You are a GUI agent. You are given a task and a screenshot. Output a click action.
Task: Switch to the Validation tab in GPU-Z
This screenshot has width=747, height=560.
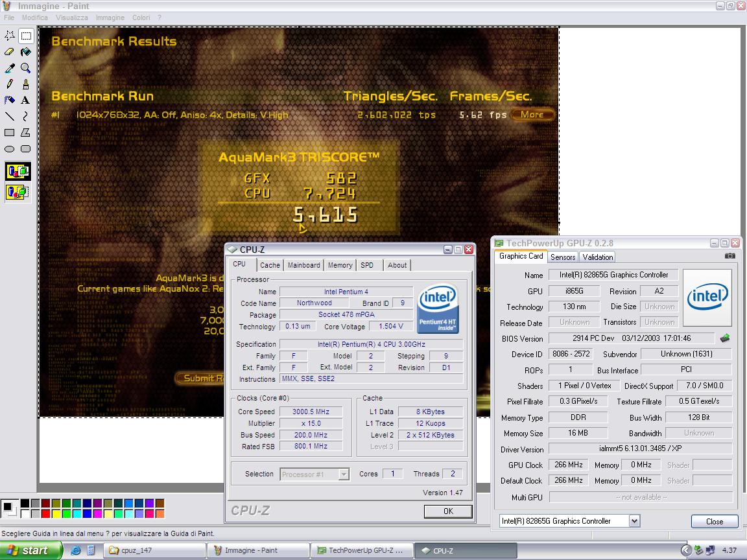tap(598, 257)
